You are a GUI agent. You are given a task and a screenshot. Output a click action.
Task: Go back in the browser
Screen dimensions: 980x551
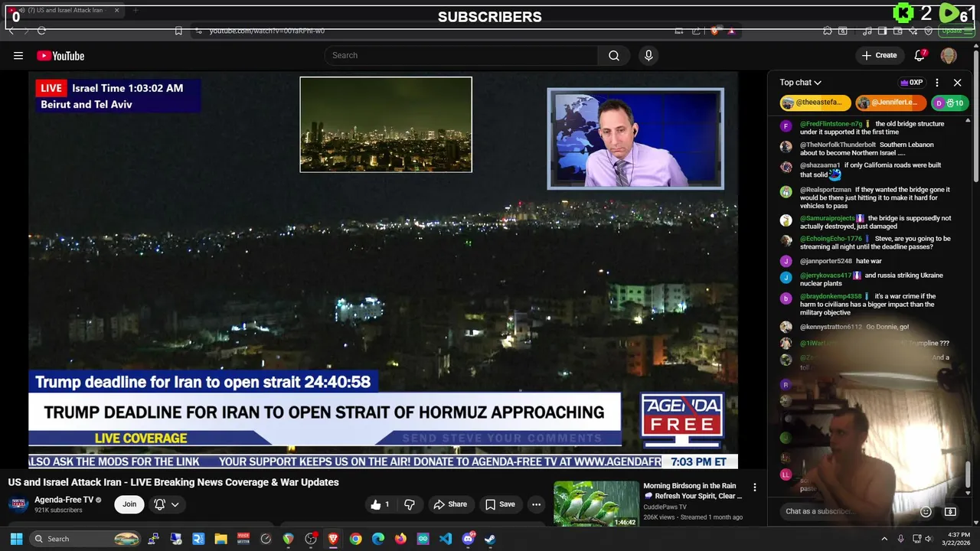(11, 31)
